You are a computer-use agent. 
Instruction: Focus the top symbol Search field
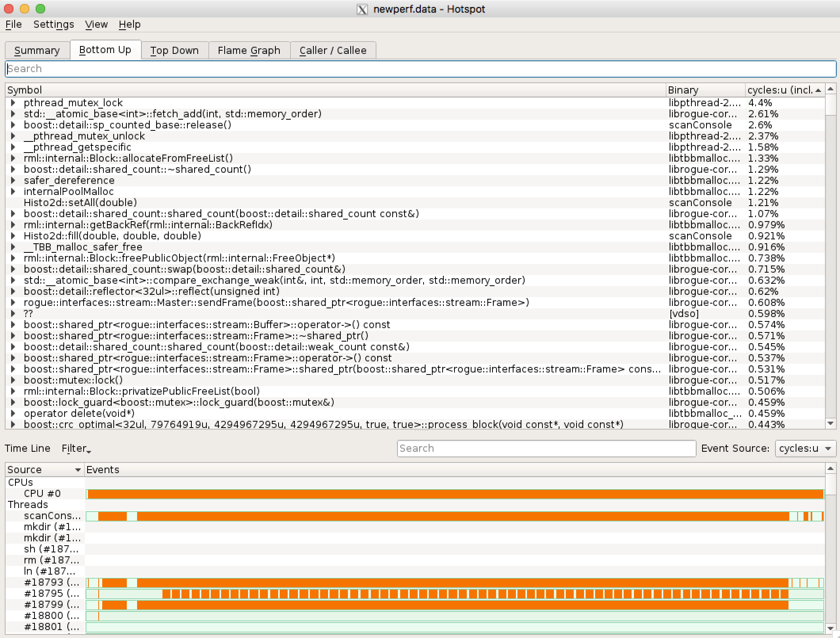pyautogui.click(x=420, y=69)
